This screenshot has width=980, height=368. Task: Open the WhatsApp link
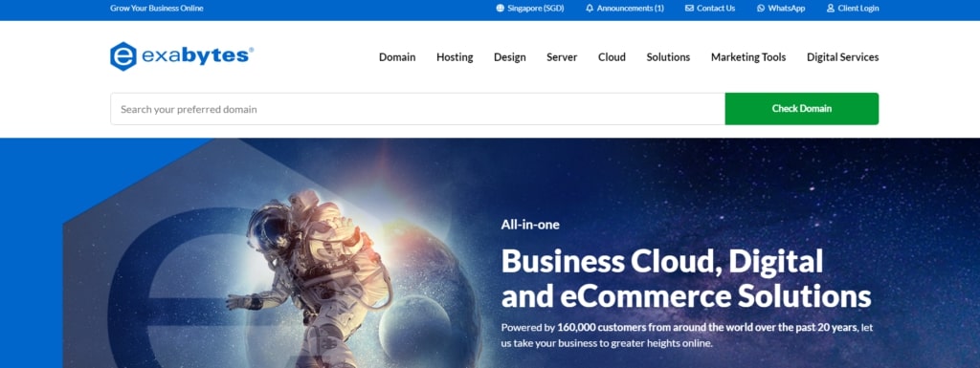pos(781,8)
